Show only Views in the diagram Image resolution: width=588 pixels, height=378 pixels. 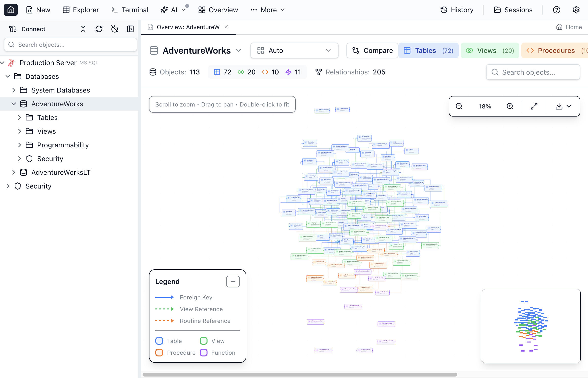489,50
